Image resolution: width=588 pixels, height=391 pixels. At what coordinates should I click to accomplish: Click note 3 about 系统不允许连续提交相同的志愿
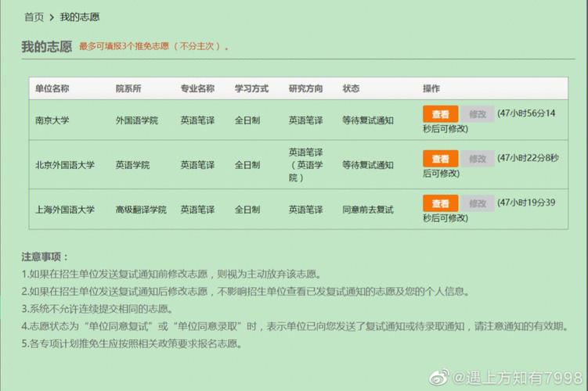pyautogui.click(x=97, y=309)
